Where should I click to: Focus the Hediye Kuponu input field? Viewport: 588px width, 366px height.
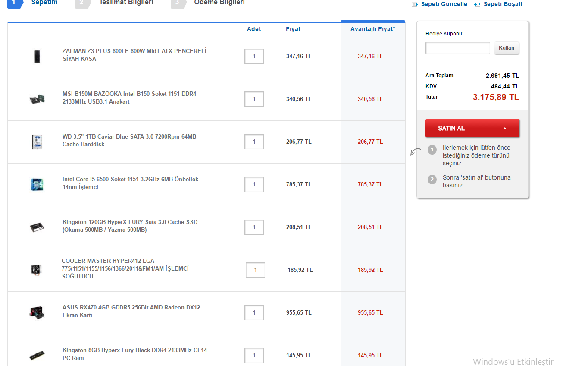457,48
